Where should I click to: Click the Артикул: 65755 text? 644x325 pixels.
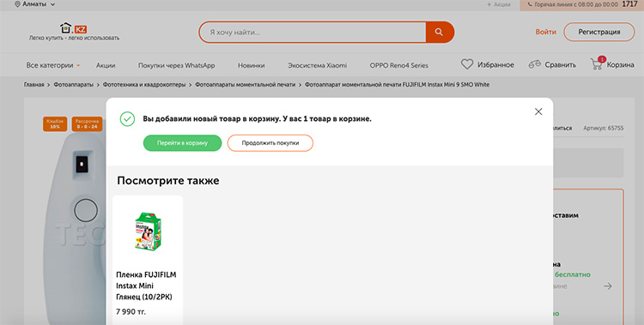[x=604, y=128]
